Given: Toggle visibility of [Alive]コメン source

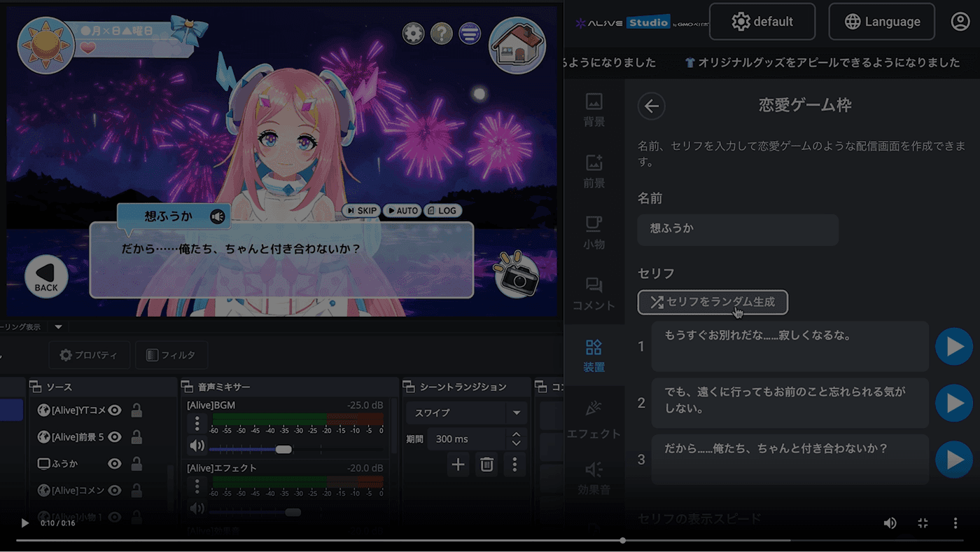Looking at the screenshot, I should (115, 490).
